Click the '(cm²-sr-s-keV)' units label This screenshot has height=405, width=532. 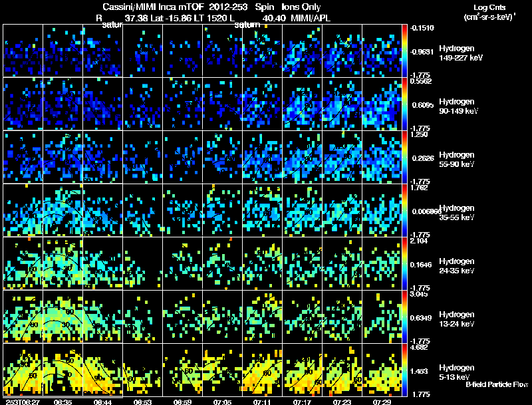point(489,17)
